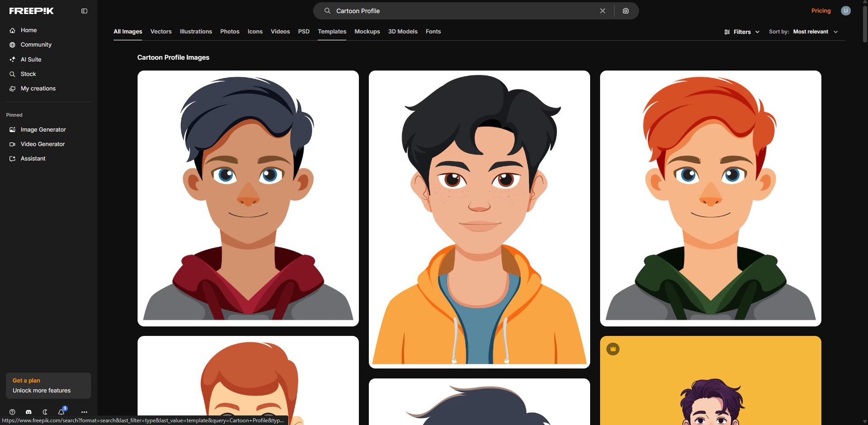
Task: Collapse the sidebar using the panel icon
Action: tap(84, 10)
